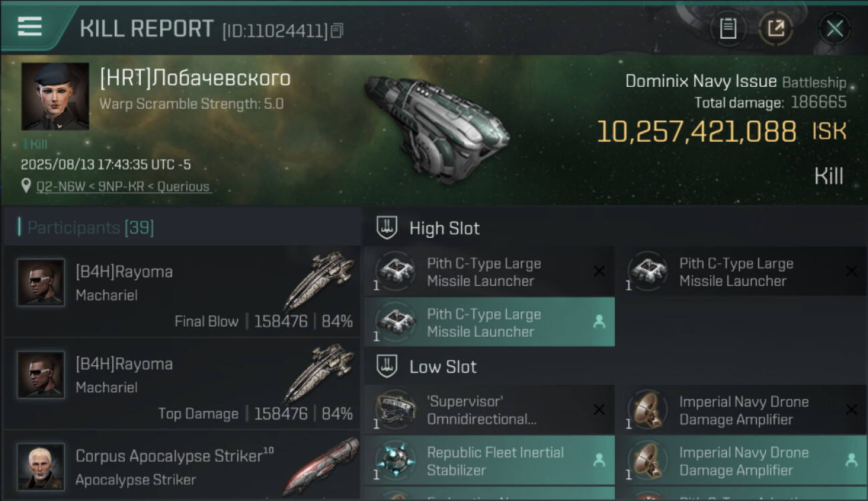868x501 pixels.
Task: Click the clipboard icon in the header
Action: [x=728, y=29]
